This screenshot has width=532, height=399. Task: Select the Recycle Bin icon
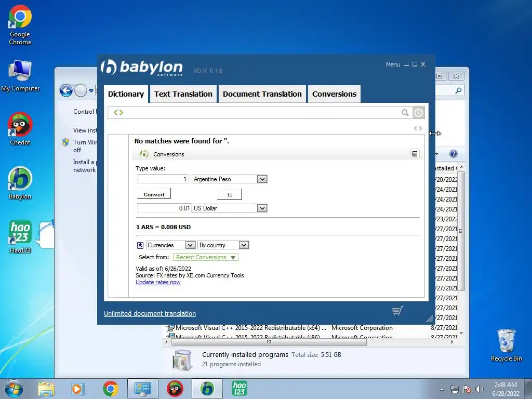(x=506, y=345)
